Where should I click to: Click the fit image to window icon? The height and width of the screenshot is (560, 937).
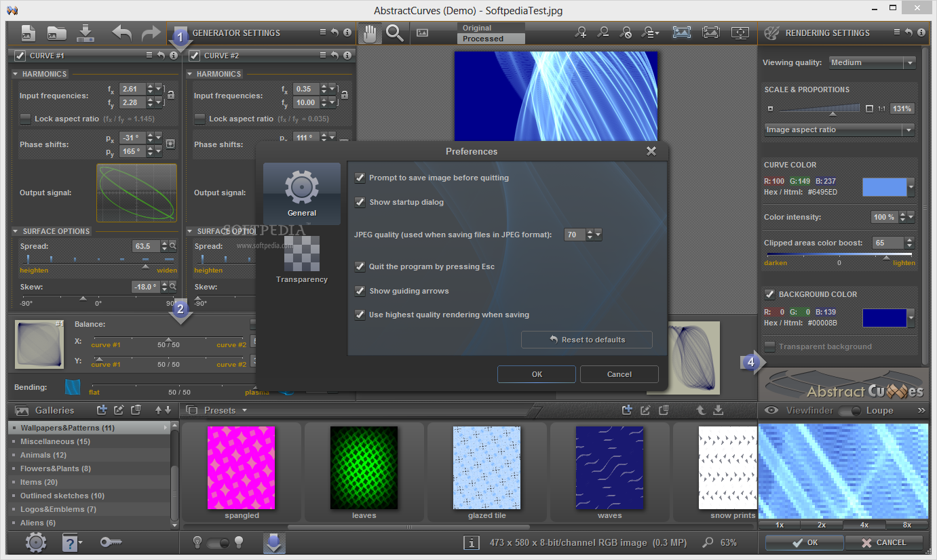[682, 32]
